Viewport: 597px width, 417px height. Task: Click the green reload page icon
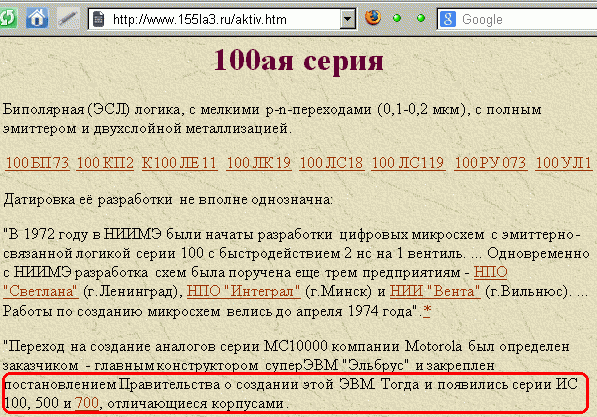click(x=8, y=18)
